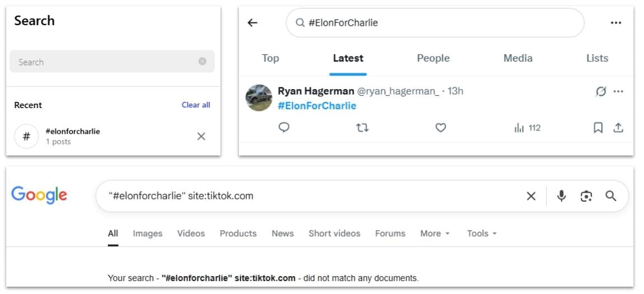Click the Grok icon on Ryan Hagerman's post
This screenshot has width=644, height=294.
601,91
